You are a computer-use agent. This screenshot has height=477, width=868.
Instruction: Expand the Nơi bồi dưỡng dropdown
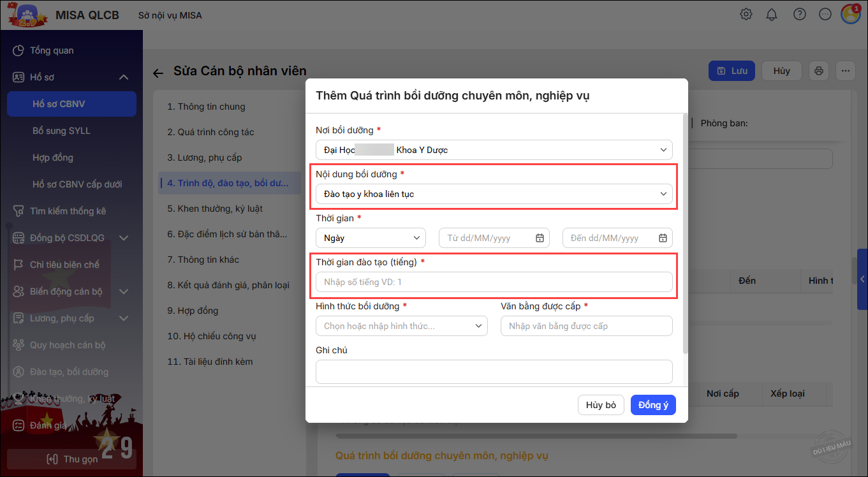[663, 150]
